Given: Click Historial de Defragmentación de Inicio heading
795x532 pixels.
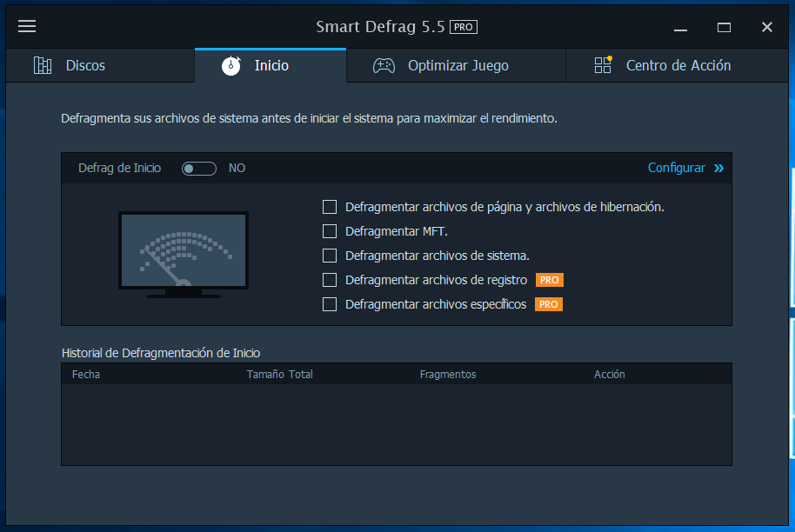Looking at the screenshot, I should tap(161, 353).
